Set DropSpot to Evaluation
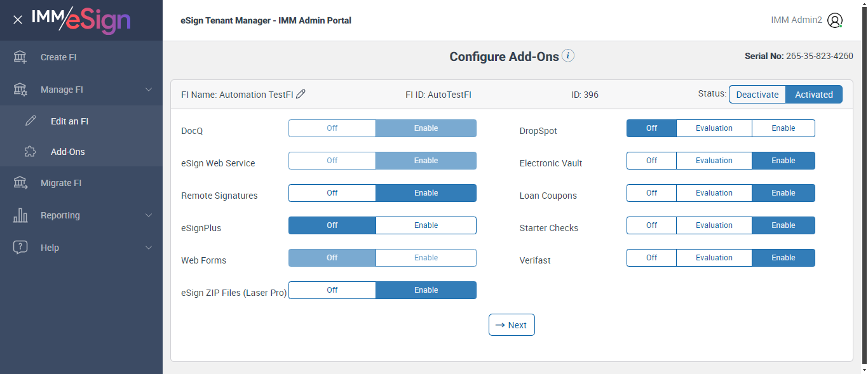The width and height of the screenshot is (868, 374). coord(714,128)
